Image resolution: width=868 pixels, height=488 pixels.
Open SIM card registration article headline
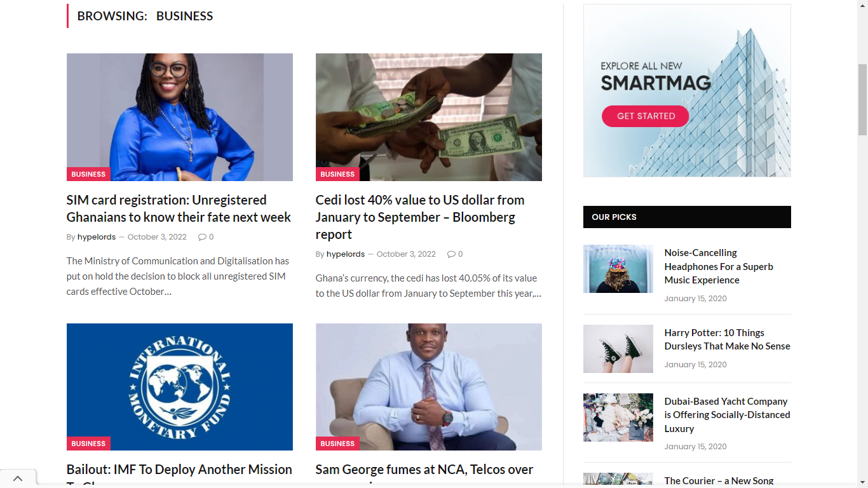coord(179,208)
